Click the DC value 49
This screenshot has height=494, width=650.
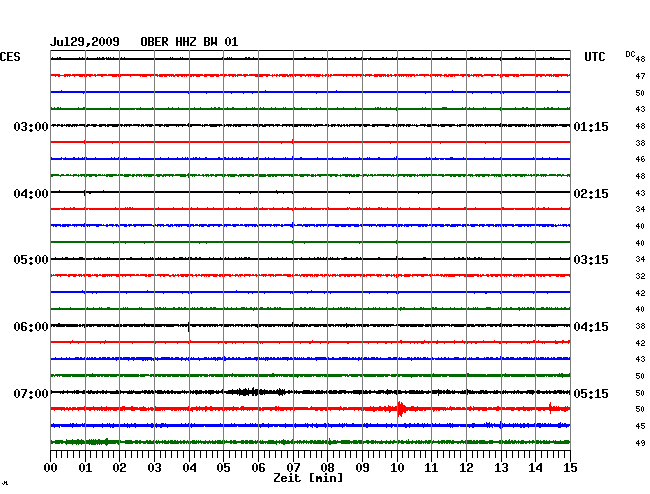(640, 443)
